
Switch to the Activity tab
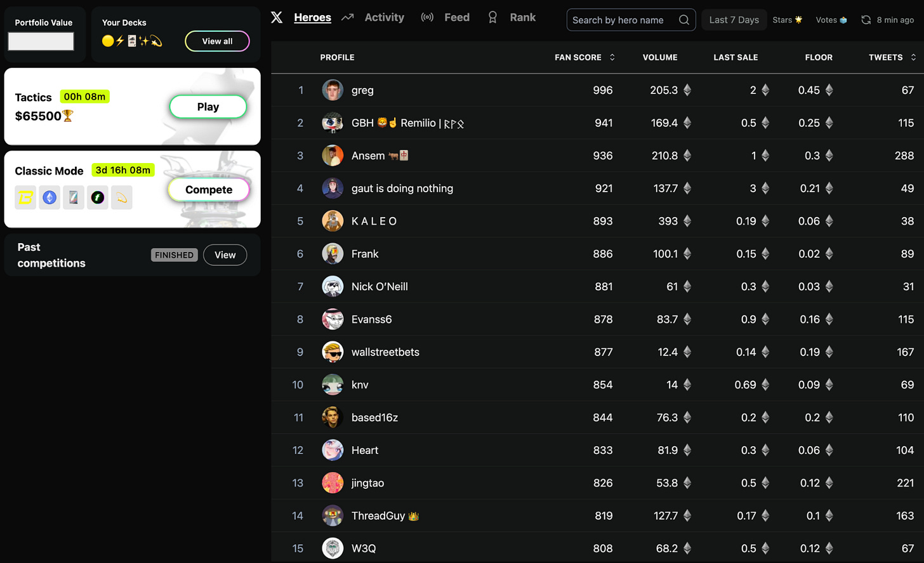pos(384,18)
